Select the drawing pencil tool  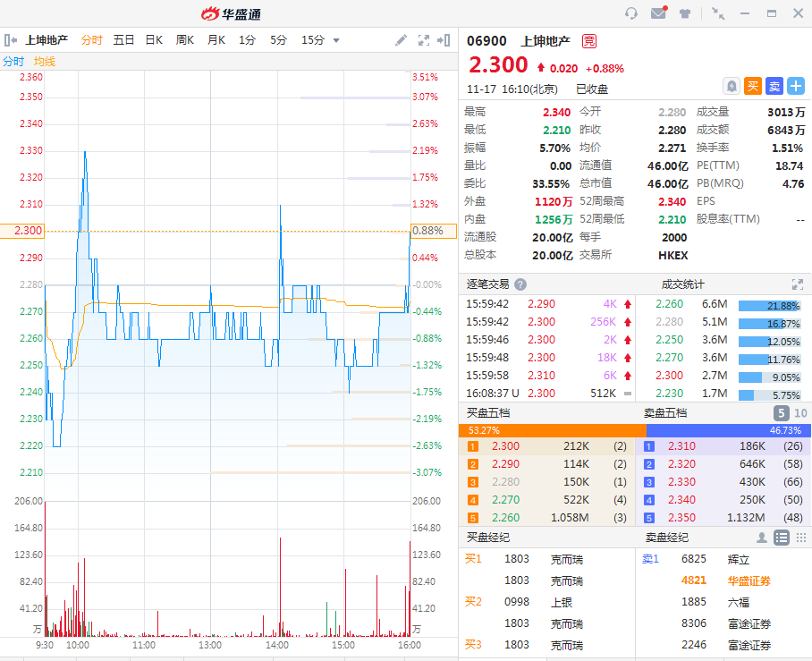click(x=401, y=40)
